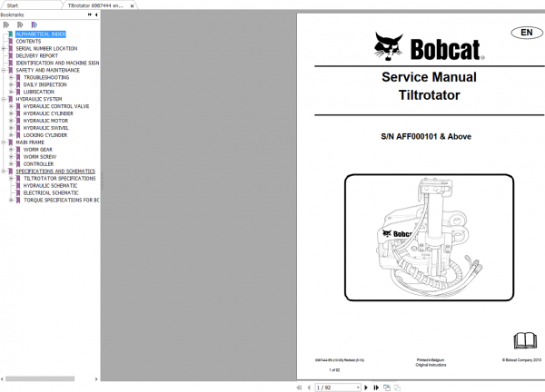The image size is (545, 392).
Task: Go to previous page arrow
Action: [x=309, y=387]
